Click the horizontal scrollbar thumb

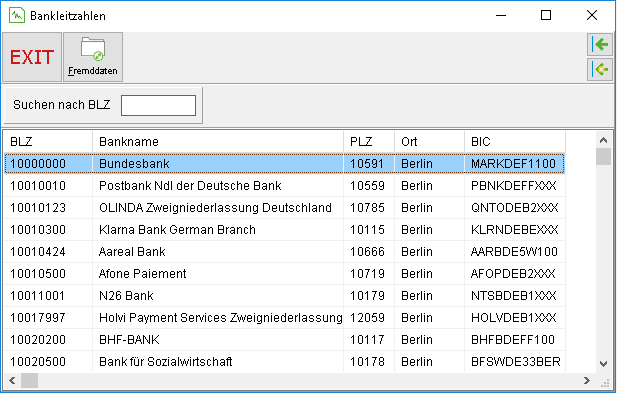pyautogui.click(x=30, y=380)
